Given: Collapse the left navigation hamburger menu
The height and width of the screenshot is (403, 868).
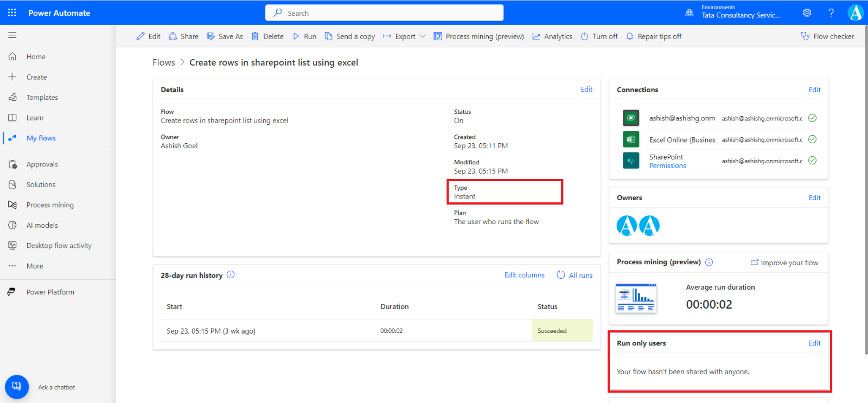Looking at the screenshot, I should click(x=12, y=35).
